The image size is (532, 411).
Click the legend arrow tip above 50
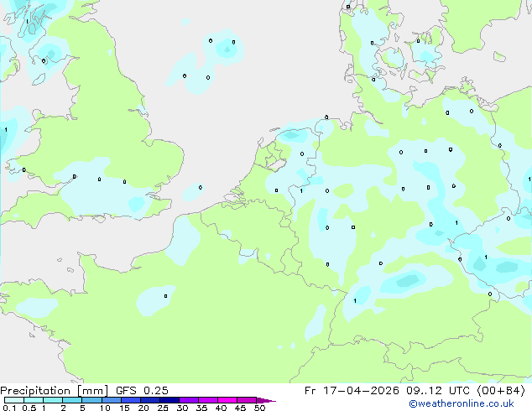point(266,400)
